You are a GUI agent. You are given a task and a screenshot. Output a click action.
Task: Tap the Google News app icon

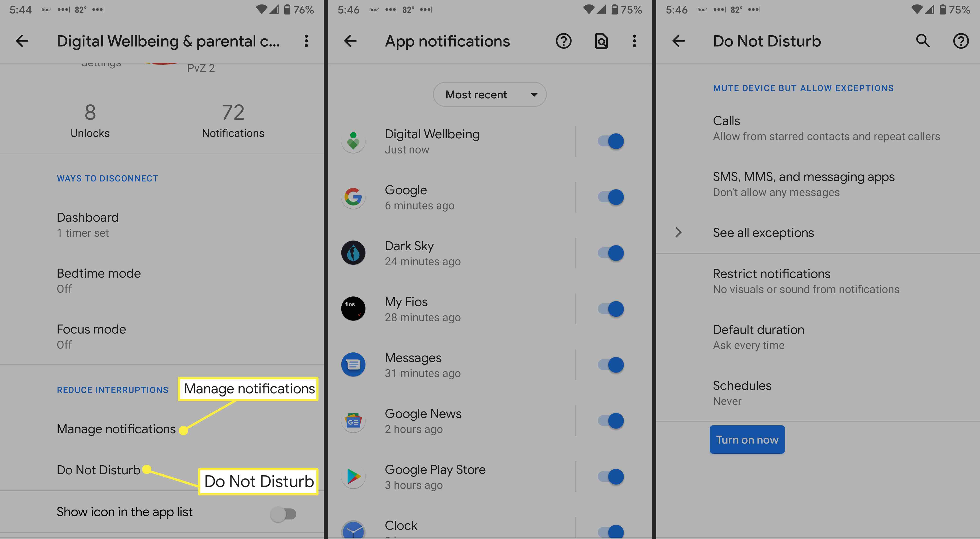tap(353, 420)
